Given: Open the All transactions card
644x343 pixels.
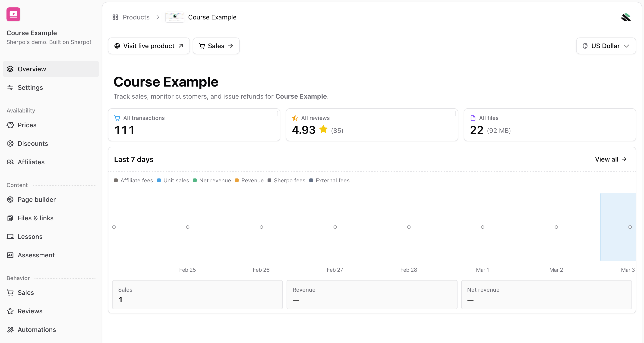Looking at the screenshot, I should (x=194, y=125).
